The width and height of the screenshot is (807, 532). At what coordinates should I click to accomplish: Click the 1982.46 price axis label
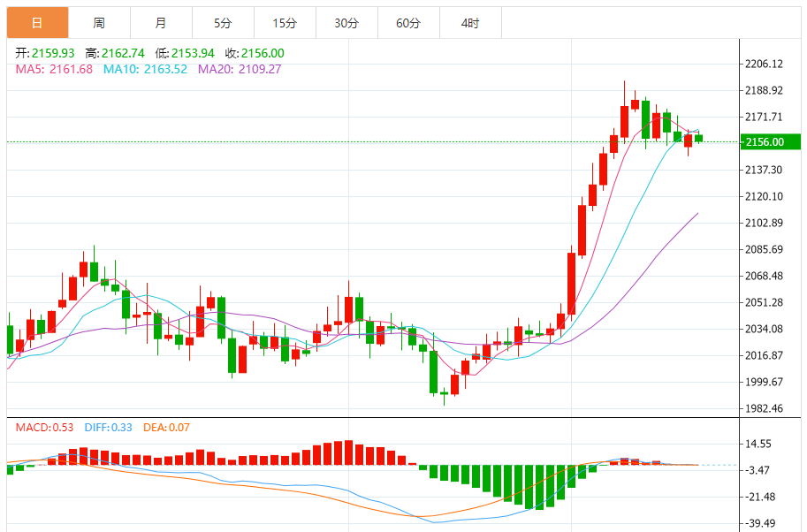(x=764, y=408)
